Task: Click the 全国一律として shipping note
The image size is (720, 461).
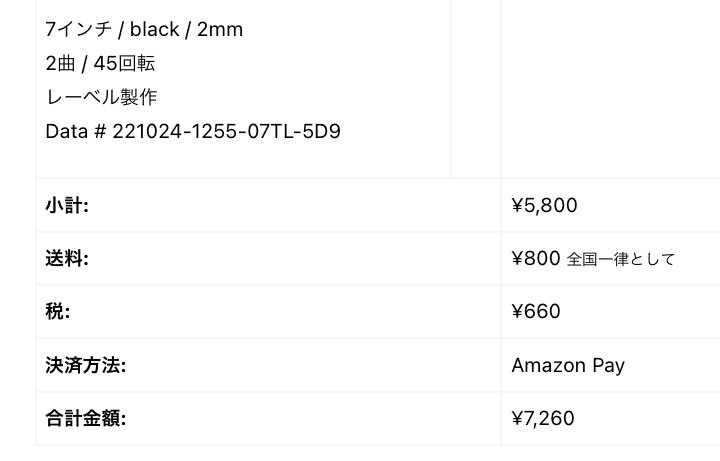Action: click(621, 259)
